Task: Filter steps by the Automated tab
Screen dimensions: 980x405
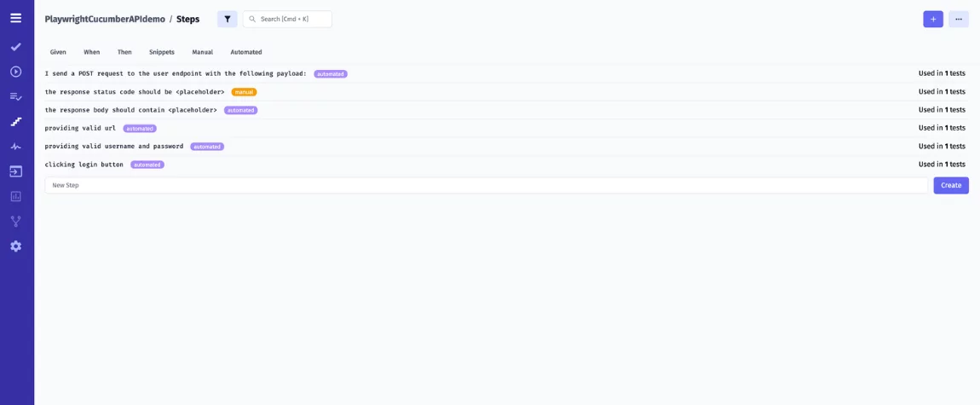Action: (x=245, y=52)
